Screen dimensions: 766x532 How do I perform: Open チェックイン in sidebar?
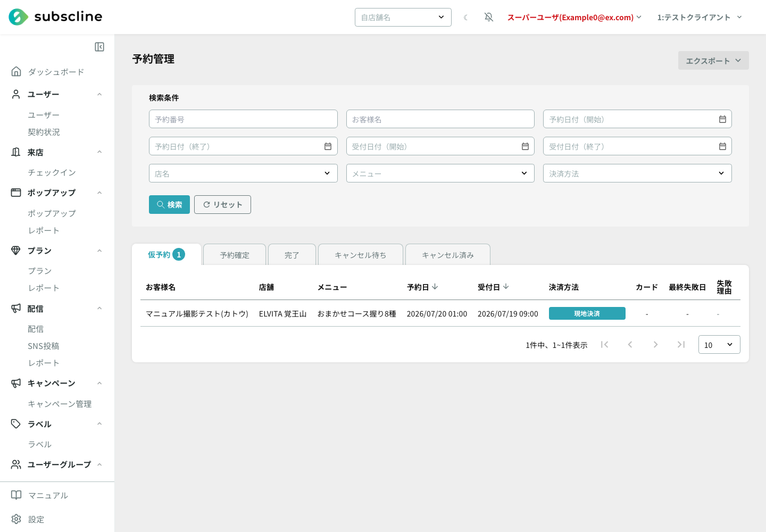pyautogui.click(x=52, y=172)
